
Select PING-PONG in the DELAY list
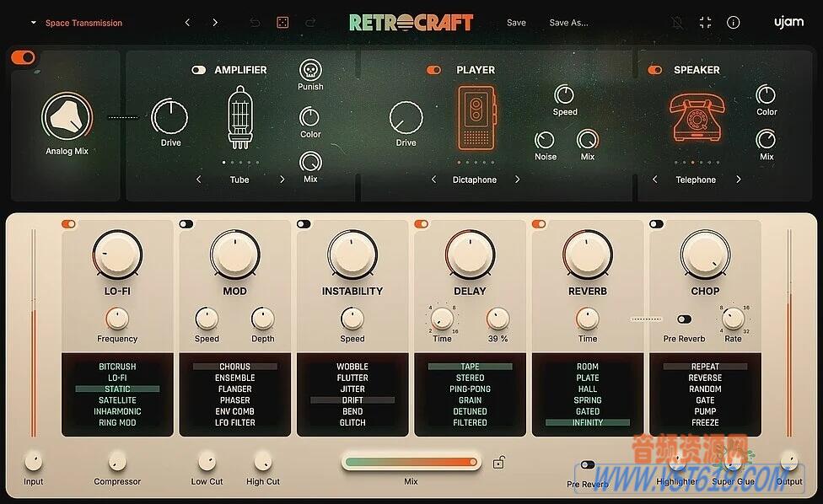pos(470,389)
